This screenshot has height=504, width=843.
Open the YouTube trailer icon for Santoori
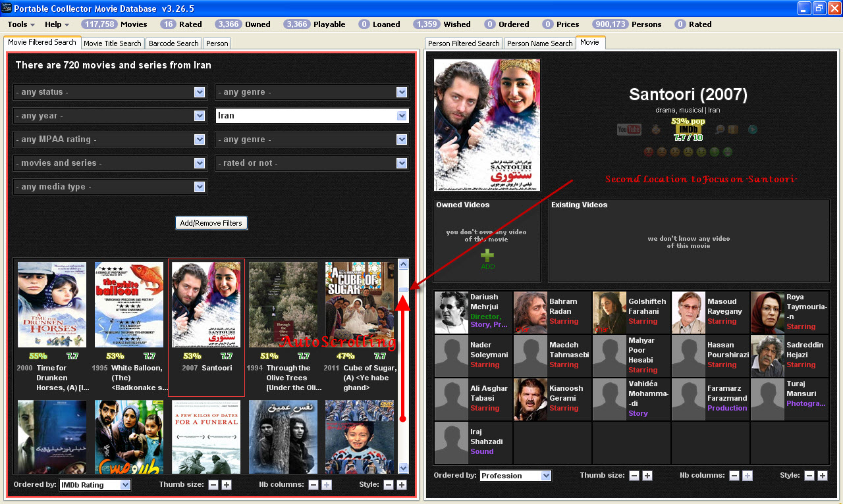[x=629, y=130]
